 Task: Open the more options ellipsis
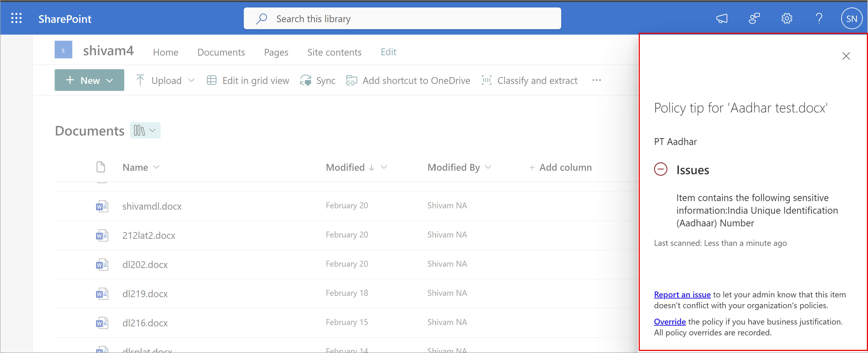coord(596,80)
